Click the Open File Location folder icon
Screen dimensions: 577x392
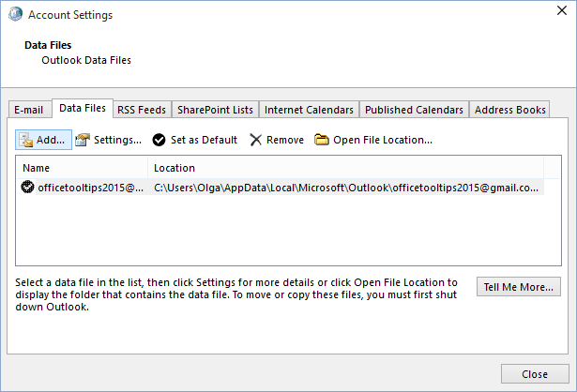[321, 140]
